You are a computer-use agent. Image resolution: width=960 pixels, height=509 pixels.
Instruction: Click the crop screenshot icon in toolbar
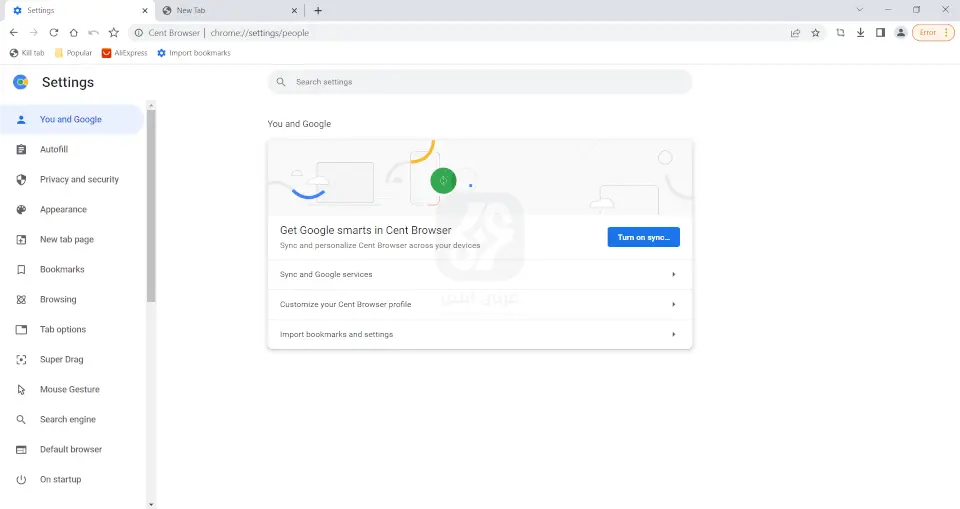point(841,32)
